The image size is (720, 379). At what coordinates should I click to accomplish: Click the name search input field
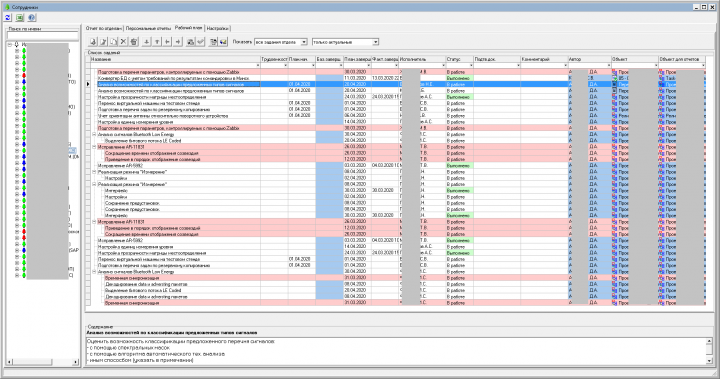[43, 36]
